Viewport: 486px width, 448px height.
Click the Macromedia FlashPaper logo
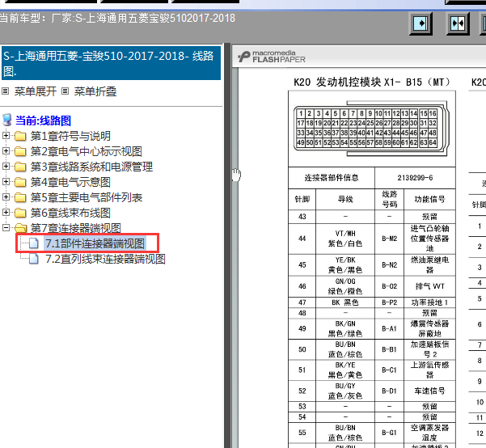272,57
